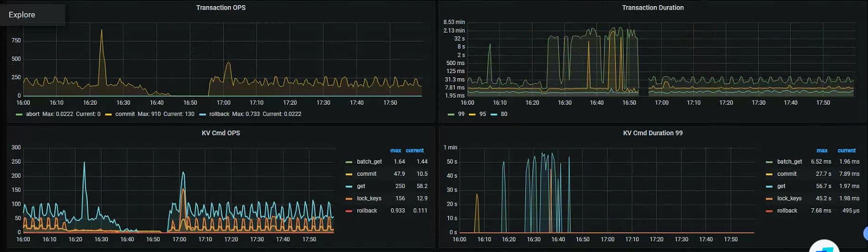The image size is (868, 252).
Task: Sort KV Cmd Duration 99 legend by max
Action: tap(822, 151)
